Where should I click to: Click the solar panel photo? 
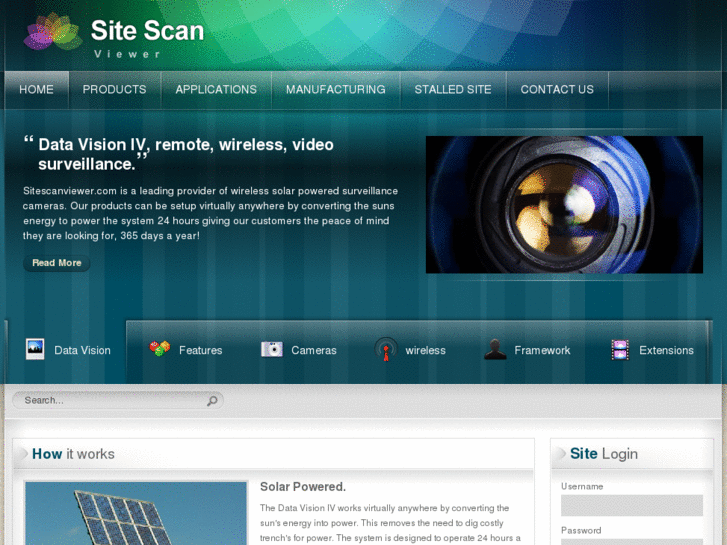(136, 513)
